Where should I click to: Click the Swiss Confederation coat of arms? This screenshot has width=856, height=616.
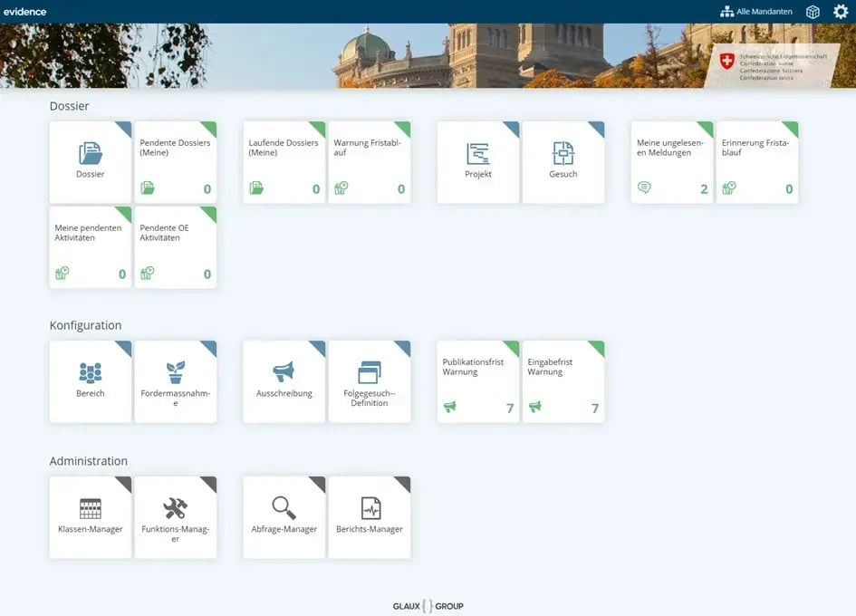(x=726, y=62)
